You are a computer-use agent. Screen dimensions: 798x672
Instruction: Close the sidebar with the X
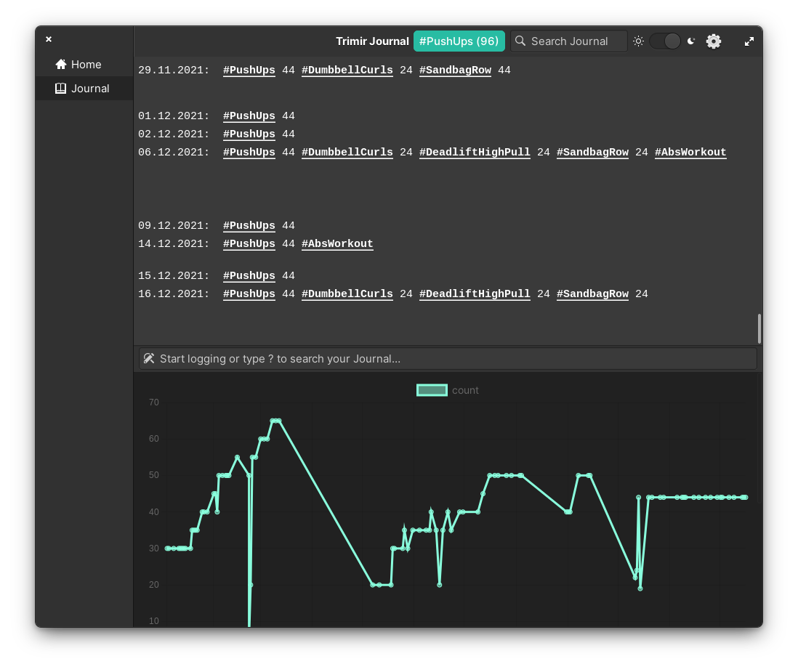click(x=49, y=39)
